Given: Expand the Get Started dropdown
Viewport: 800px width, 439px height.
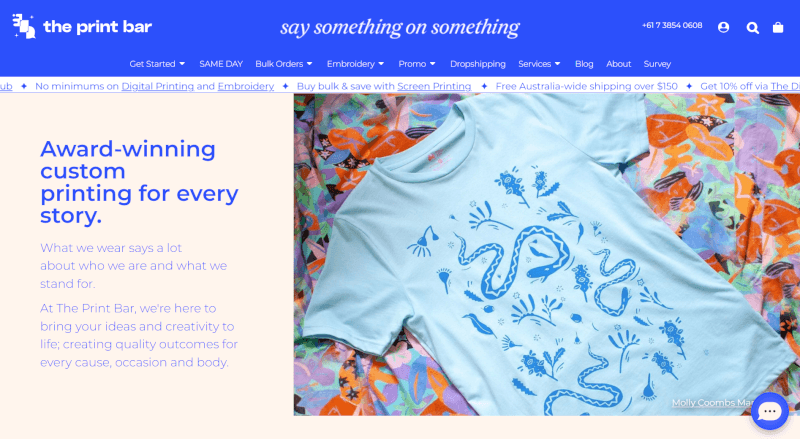Looking at the screenshot, I should pyautogui.click(x=157, y=64).
